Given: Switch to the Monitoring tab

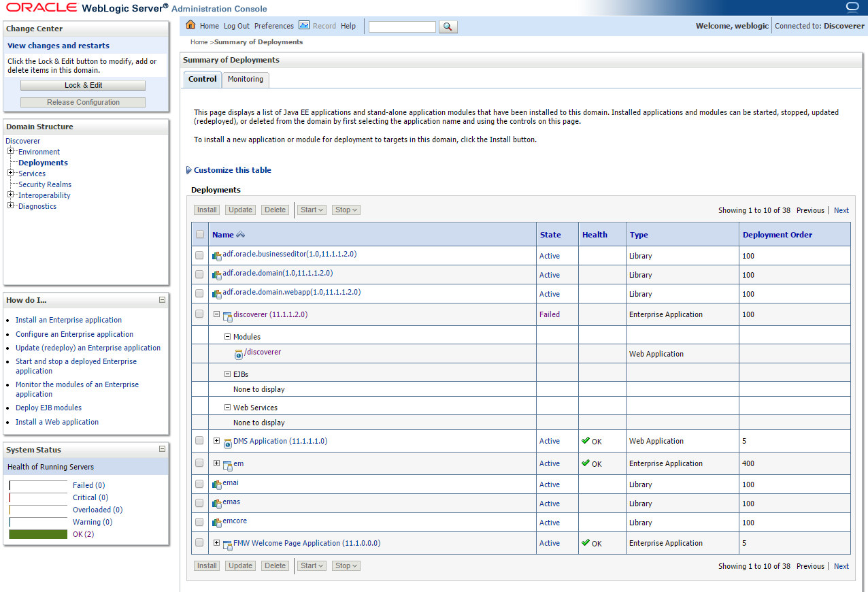Looking at the screenshot, I should pos(246,80).
